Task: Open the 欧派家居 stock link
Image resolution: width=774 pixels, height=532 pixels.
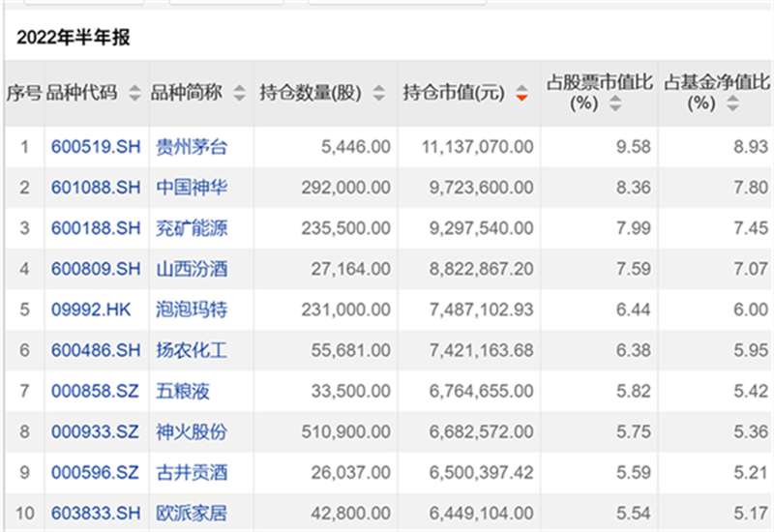Action: click(192, 513)
